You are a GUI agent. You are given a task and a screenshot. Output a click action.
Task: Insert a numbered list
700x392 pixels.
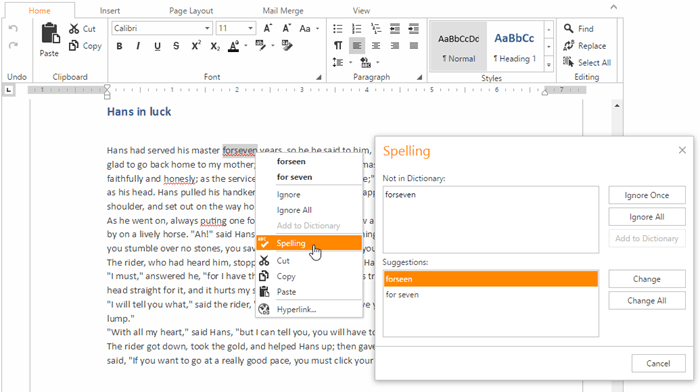click(x=357, y=29)
